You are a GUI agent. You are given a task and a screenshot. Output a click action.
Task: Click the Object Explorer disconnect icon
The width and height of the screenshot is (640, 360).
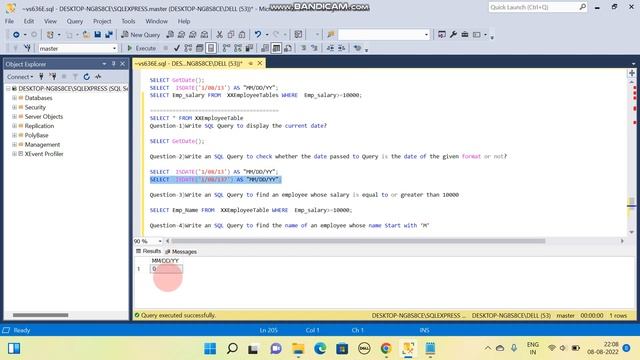pyautogui.click(x=53, y=77)
